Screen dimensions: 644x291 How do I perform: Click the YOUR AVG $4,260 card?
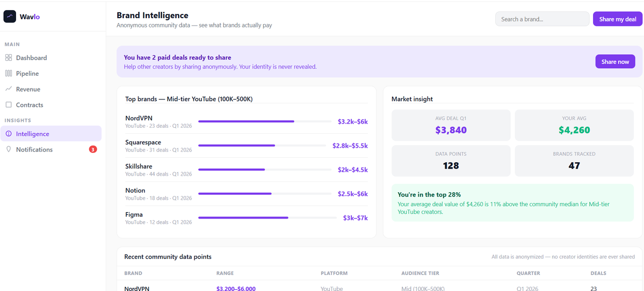574,125
